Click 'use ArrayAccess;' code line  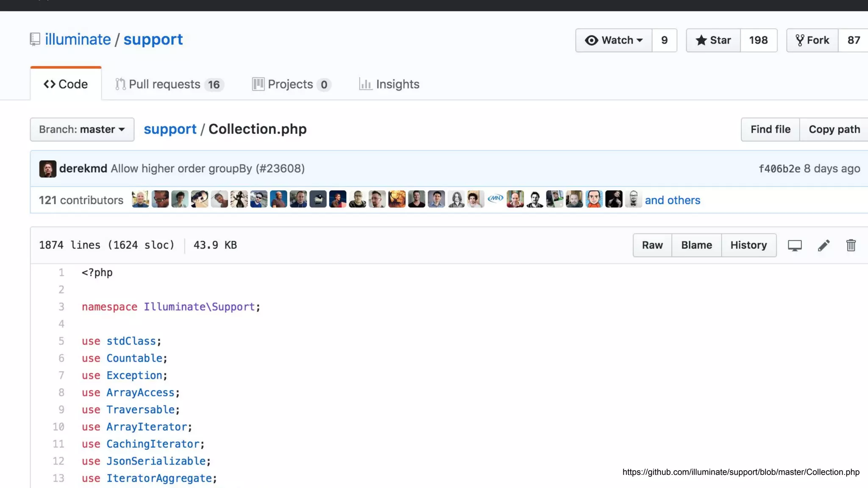131,393
